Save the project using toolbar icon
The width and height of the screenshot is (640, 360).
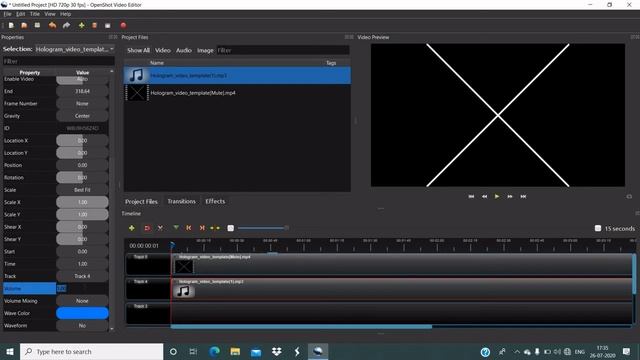point(37,25)
